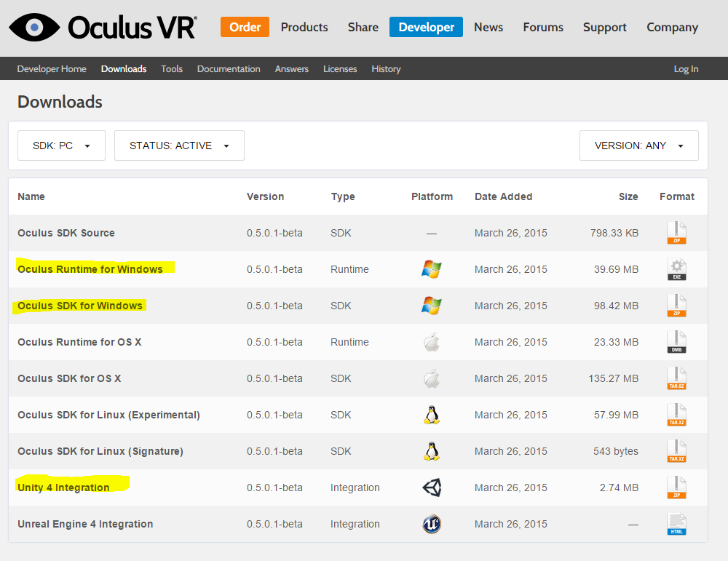
Task: Click TAR.XZ icon for Linux (Experimental) SDK
Action: click(x=676, y=415)
